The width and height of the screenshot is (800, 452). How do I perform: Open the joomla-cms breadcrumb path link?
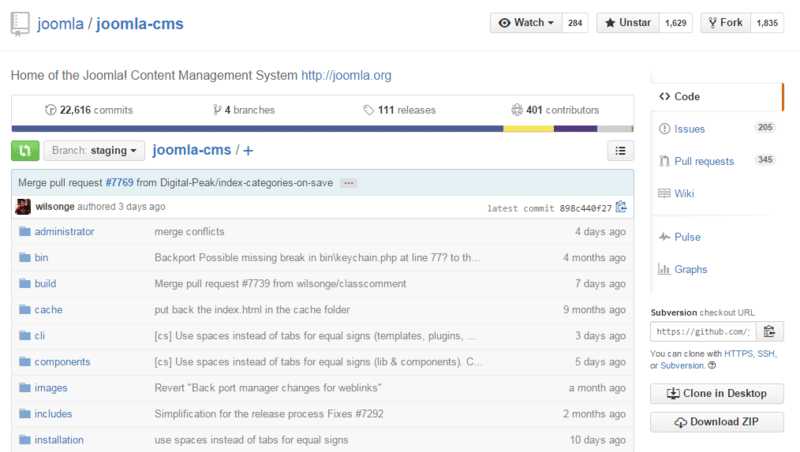coord(192,150)
